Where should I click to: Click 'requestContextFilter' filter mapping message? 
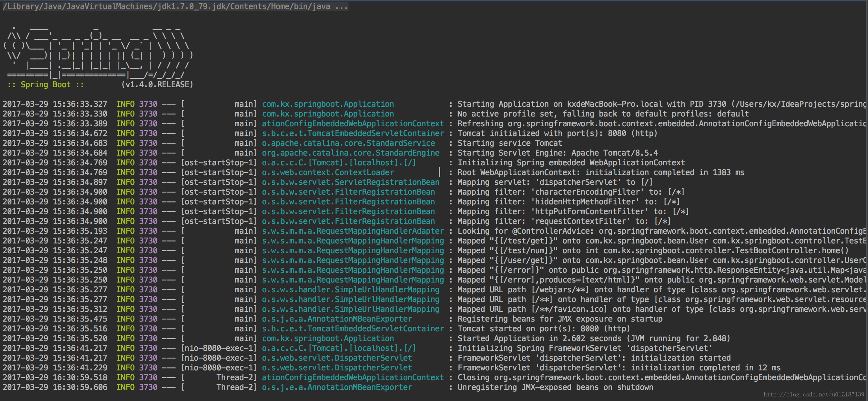[564, 222]
